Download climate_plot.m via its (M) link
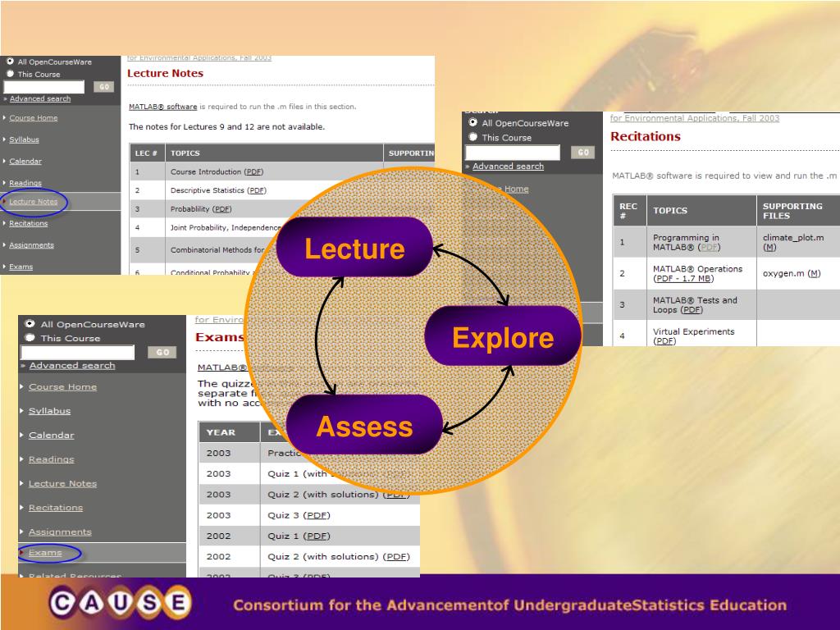The height and width of the screenshot is (630, 840). [x=769, y=248]
